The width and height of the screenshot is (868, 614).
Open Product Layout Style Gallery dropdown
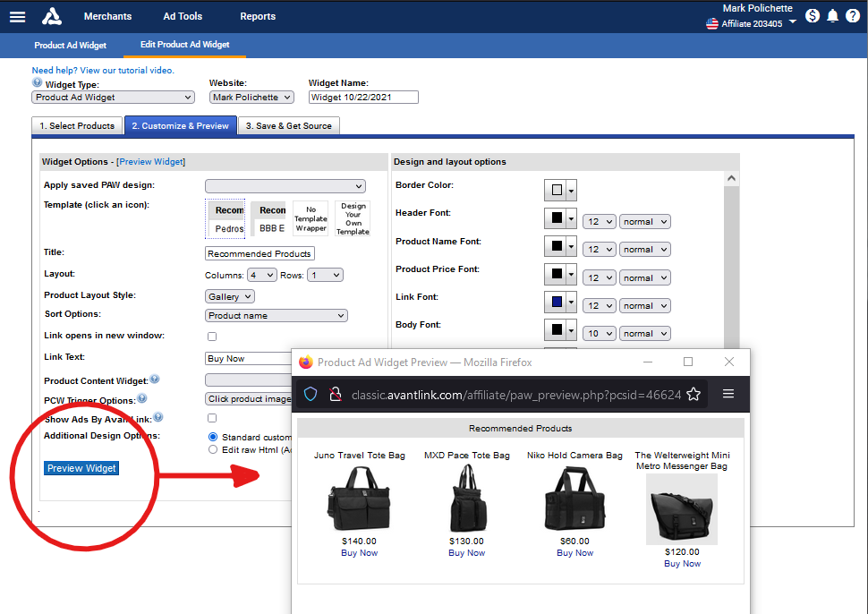click(x=230, y=297)
